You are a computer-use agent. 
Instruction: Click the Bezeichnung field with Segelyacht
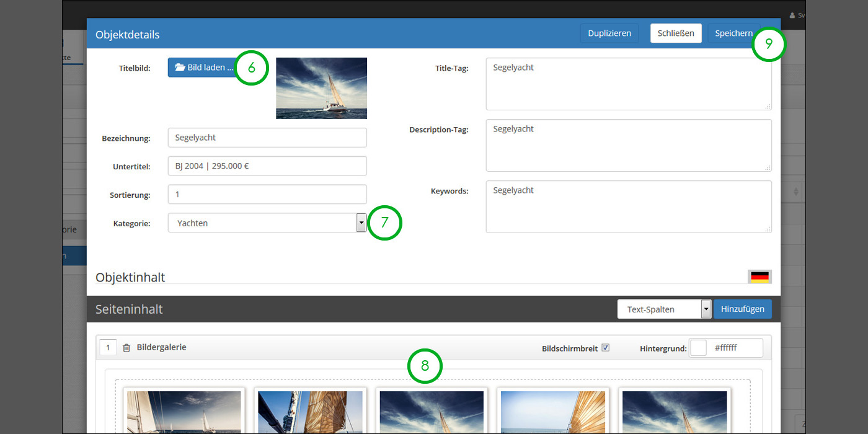click(x=267, y=138)
